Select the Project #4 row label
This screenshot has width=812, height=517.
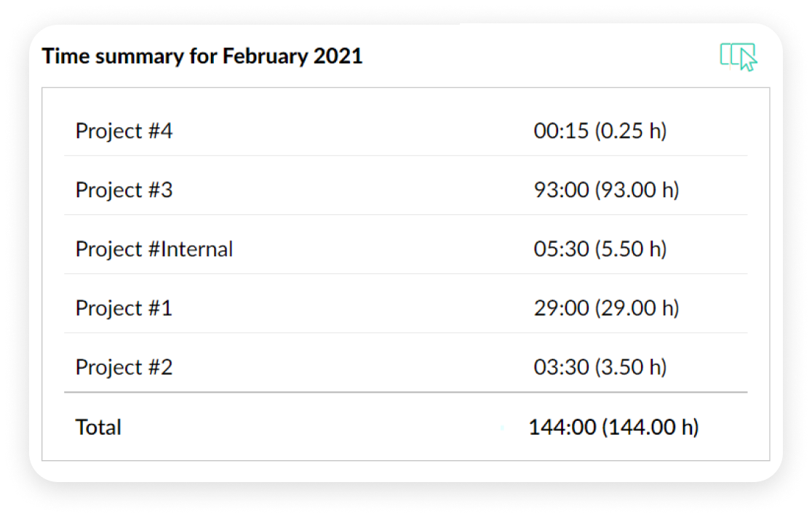124,132
